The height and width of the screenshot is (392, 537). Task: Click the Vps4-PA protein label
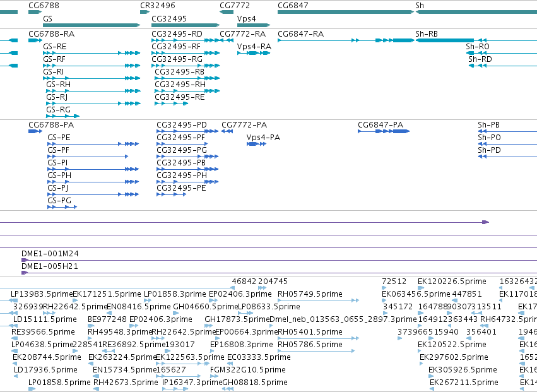(x=263, y=138)
